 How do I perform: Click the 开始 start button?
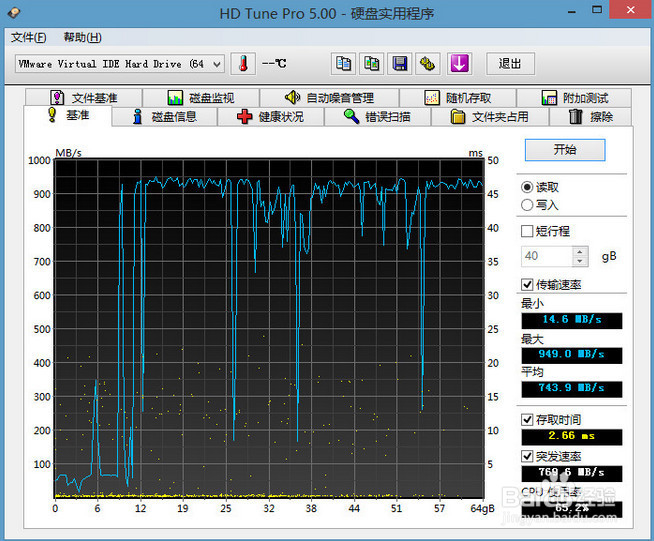pos(565,150)
